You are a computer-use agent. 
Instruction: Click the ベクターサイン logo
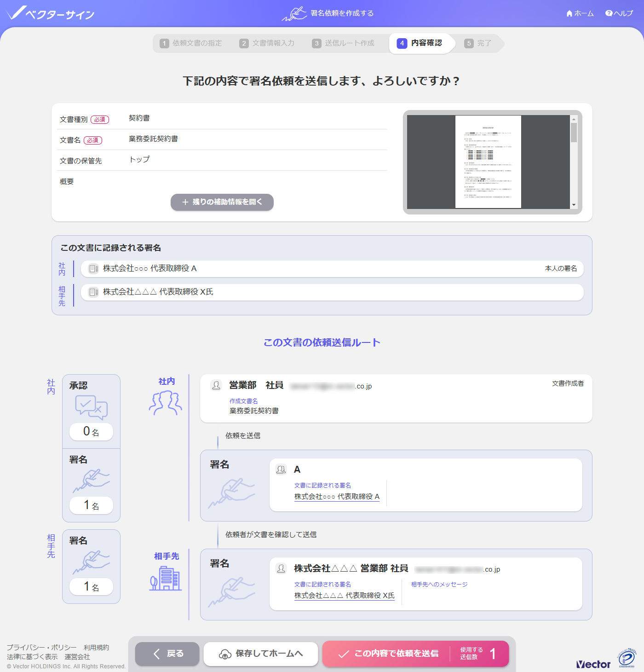point(51,13)
